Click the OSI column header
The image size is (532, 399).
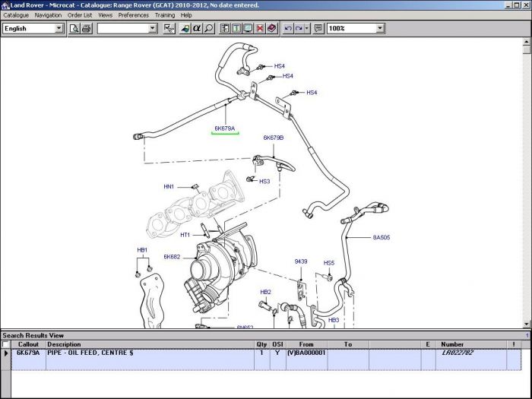(x=278, y=344)
